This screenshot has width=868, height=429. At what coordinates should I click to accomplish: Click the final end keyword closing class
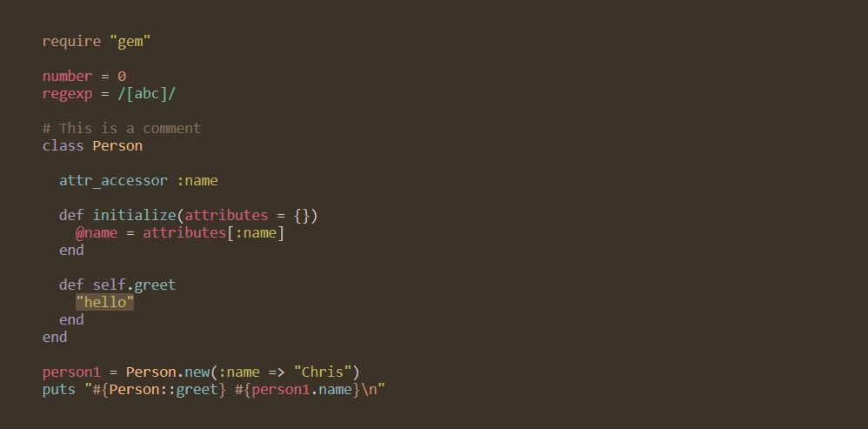[x=55, y=337]
